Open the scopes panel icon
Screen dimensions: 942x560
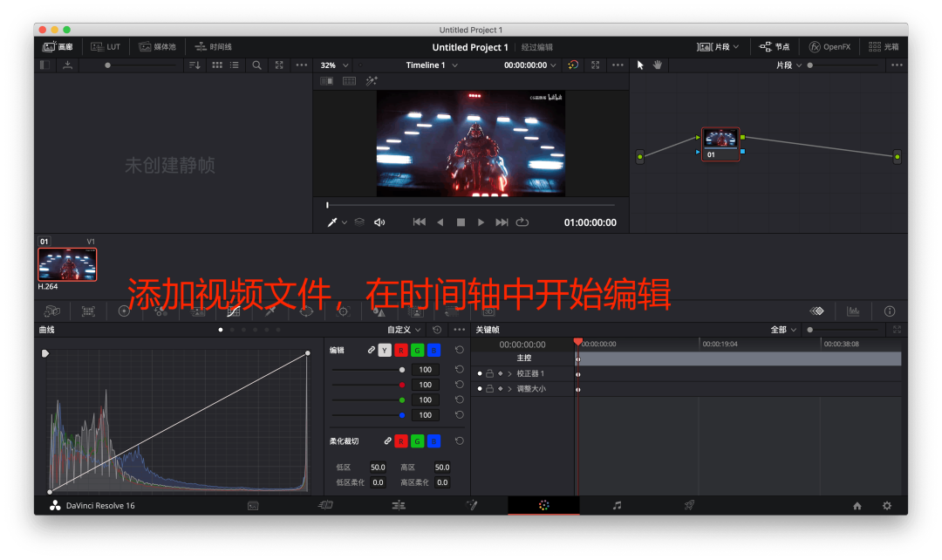coord(853,311)
